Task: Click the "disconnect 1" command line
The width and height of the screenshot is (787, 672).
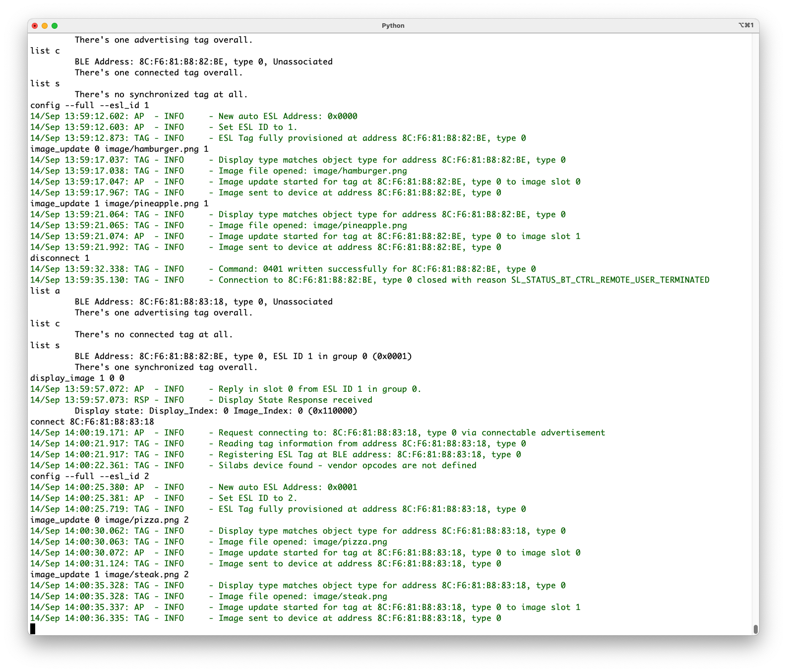Action: tap(60, 258)
